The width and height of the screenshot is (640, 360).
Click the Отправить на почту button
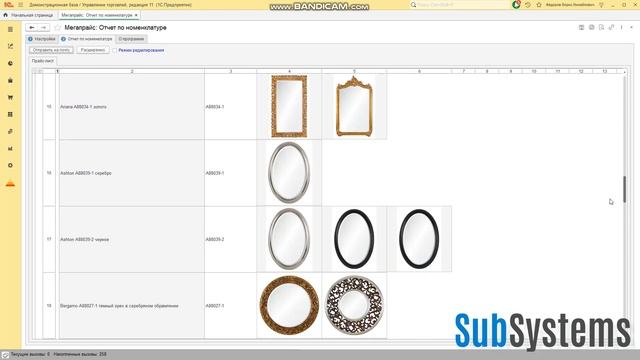(x=51, y=50)
